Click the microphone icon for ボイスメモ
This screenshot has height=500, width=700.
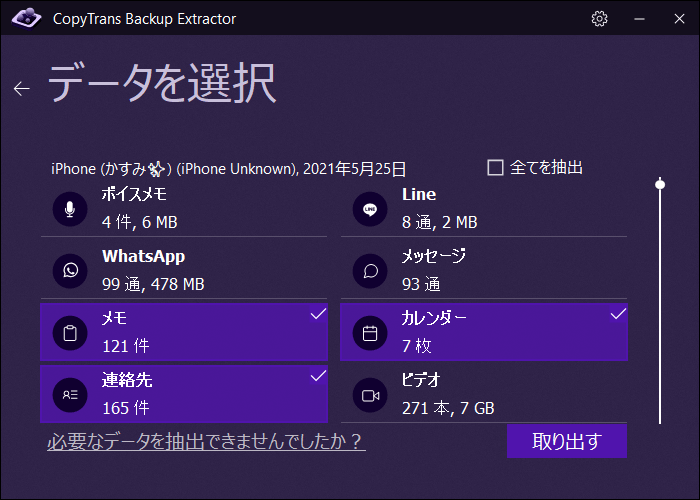pos(70,209)
